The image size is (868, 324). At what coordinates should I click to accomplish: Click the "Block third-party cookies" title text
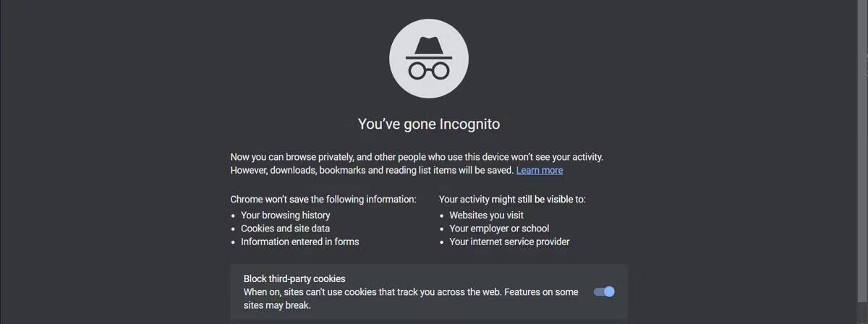[294, 278]
